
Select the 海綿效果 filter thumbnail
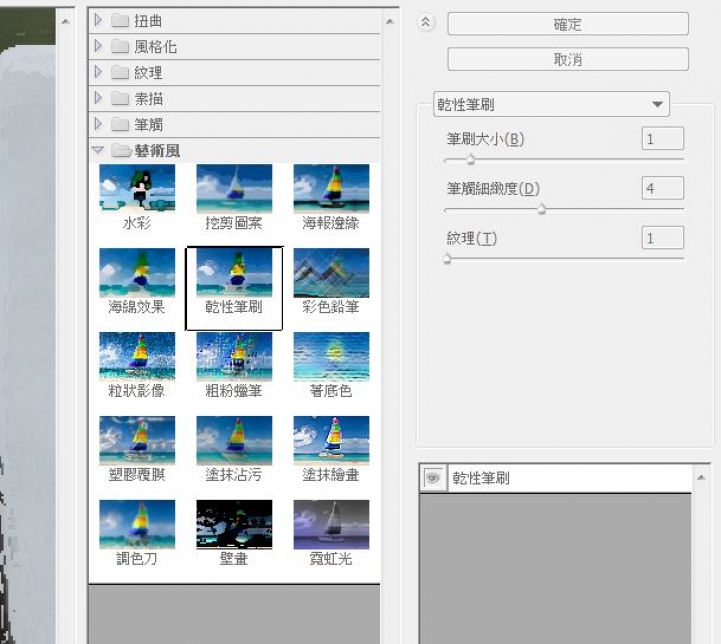click(137, 273)
